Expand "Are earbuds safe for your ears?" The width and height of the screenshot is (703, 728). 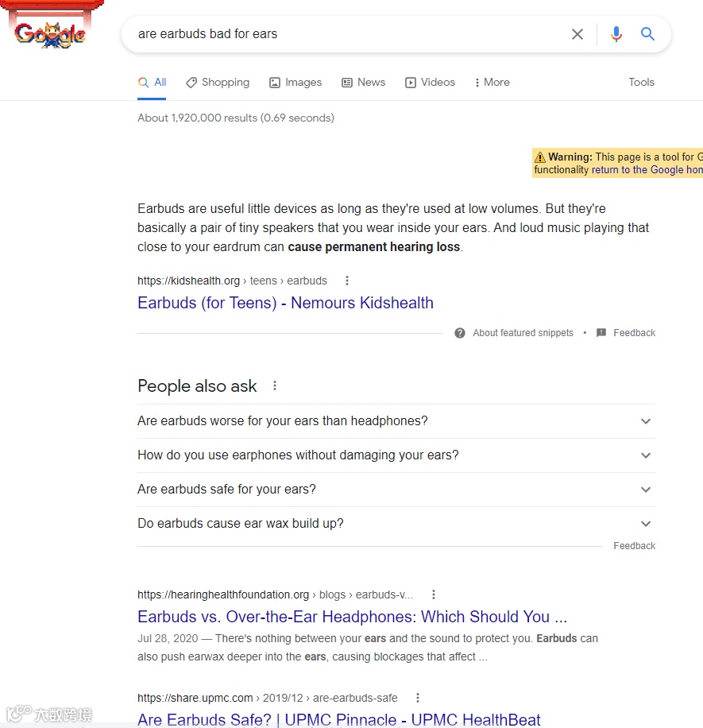646,490
